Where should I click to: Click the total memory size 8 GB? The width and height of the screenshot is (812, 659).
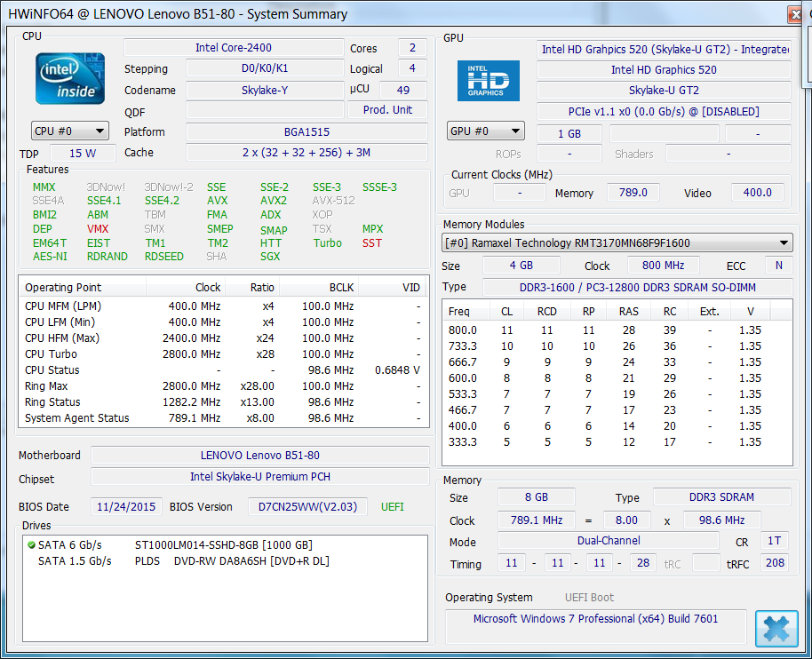536,497
